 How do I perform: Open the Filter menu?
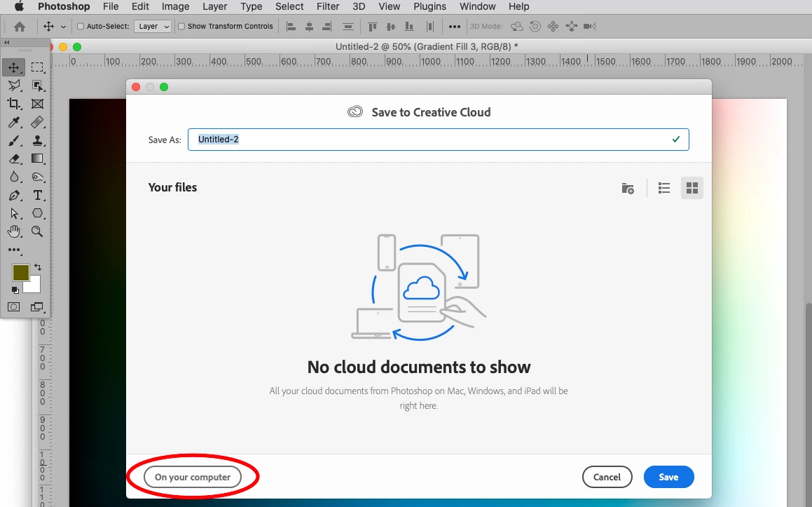click(328, 7)
